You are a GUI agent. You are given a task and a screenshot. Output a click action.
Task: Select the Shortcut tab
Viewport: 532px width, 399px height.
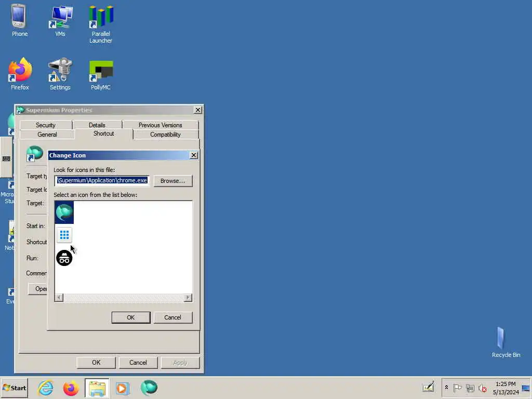point(104,134)
